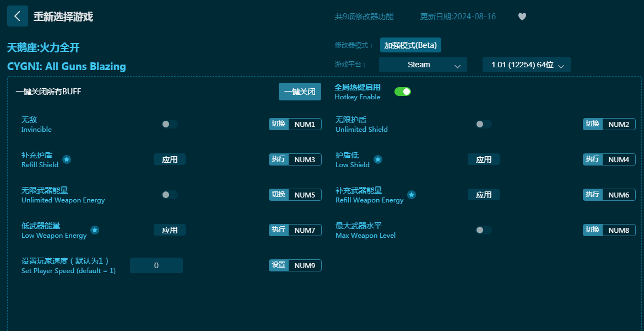
Task: Enable Unlimited Shield toggle
Action: 483,124
